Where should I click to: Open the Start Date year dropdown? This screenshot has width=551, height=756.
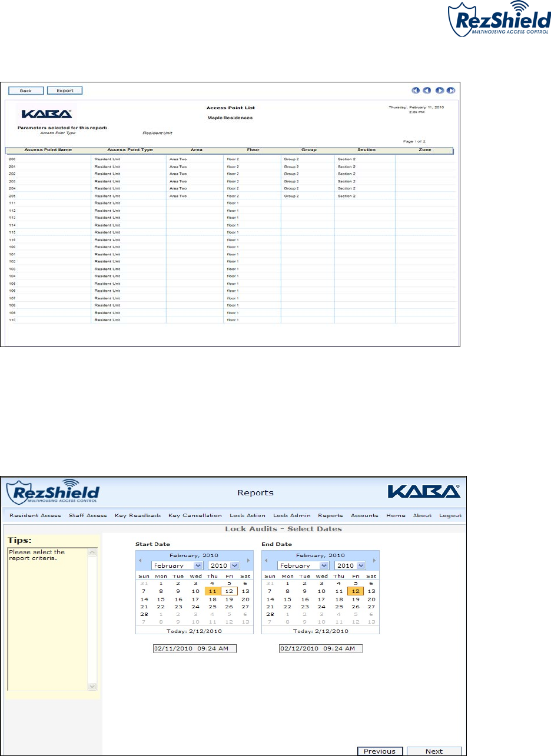pos(224,565)
